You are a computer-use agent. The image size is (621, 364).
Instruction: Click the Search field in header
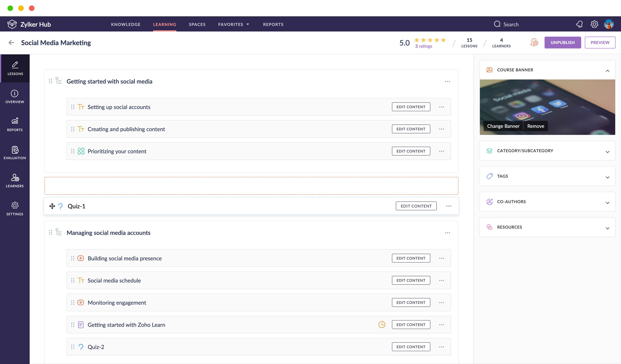511,24
